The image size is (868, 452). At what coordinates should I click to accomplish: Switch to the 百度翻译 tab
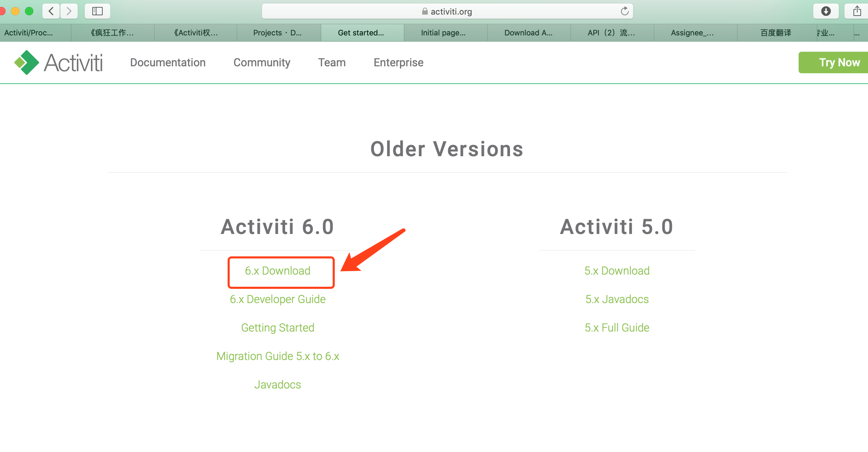(775, 33)
